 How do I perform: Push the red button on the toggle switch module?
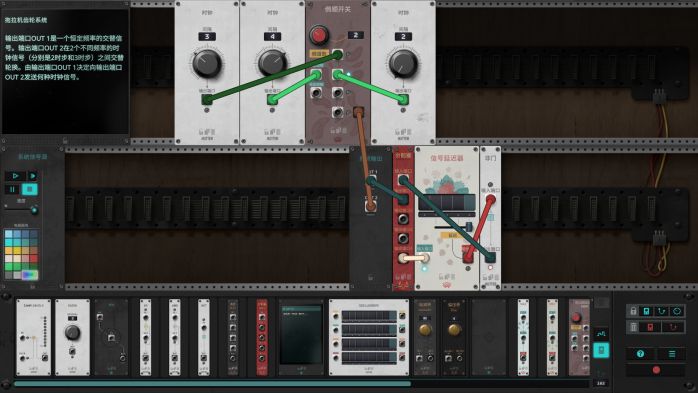319,35
